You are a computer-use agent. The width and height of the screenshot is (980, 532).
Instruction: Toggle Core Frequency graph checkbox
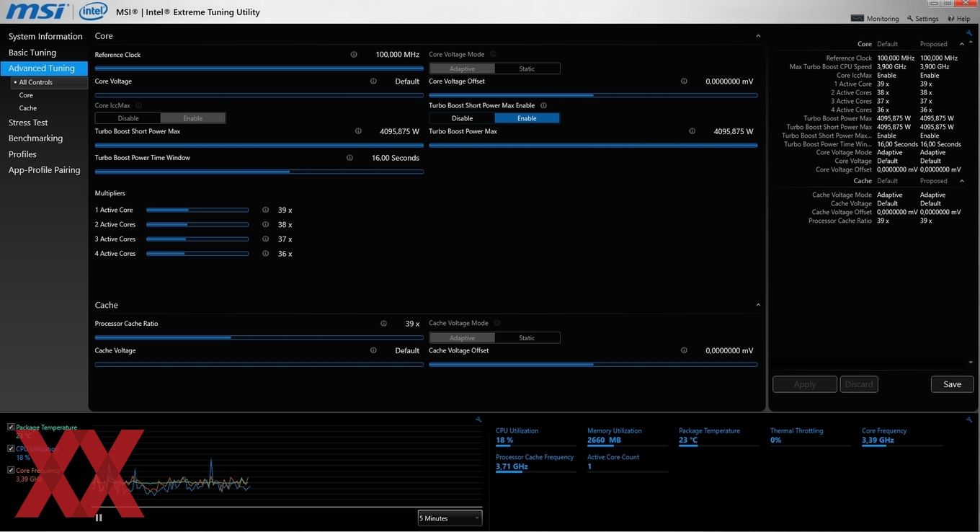(x=11, y=470)
